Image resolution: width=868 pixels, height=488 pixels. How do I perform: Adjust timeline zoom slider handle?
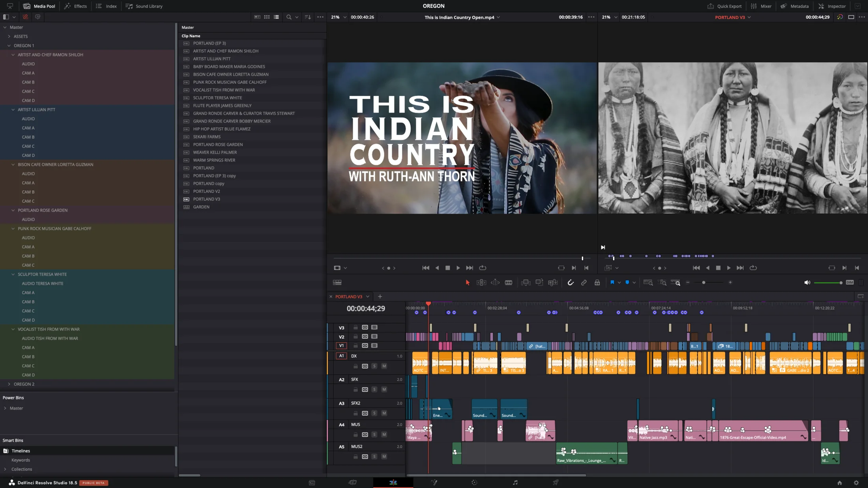703,283
